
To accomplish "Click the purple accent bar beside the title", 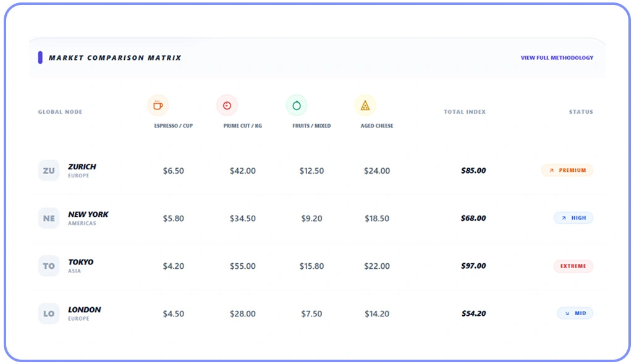I will pos(40,57).
